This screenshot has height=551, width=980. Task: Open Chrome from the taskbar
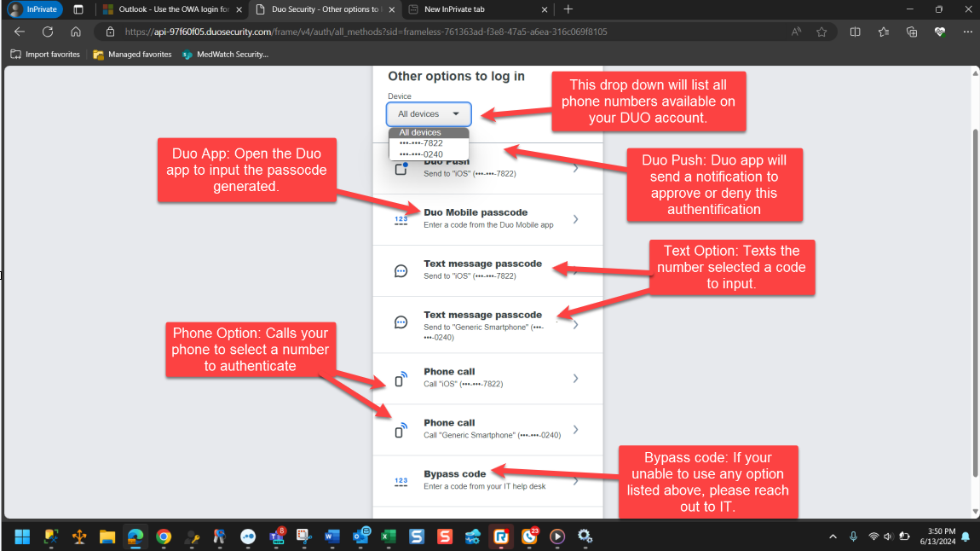[x=164, y=536]
